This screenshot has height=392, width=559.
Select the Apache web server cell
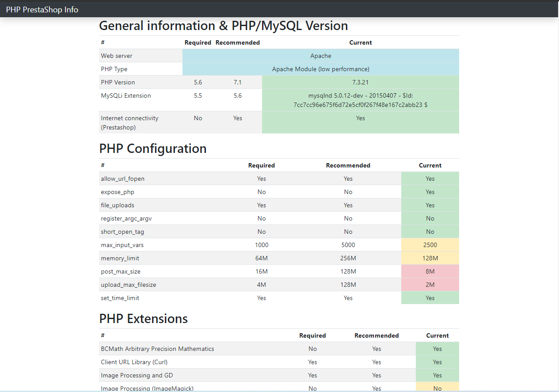coord(321,56)
